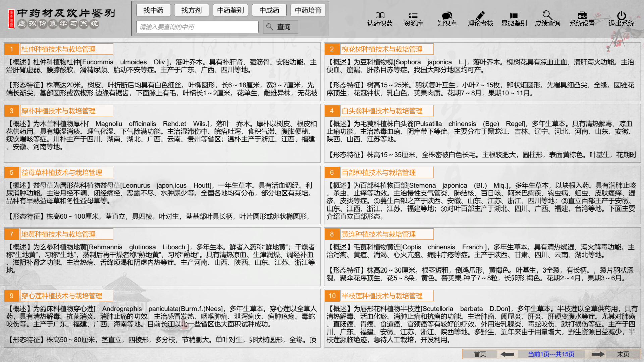Switch to the 找中药 tab
Image resolution: width=644 pixels, height=362 pixels.
(153, 10)
